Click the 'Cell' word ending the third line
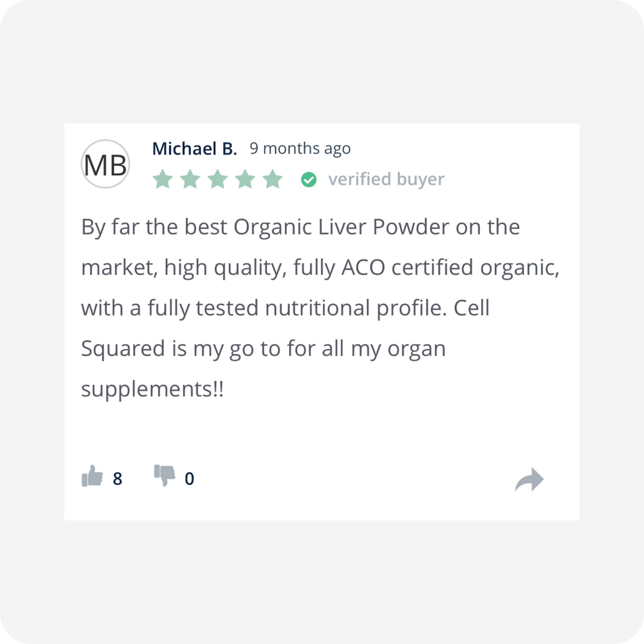This screenshot has width=644, height=644. pos(472,308)
